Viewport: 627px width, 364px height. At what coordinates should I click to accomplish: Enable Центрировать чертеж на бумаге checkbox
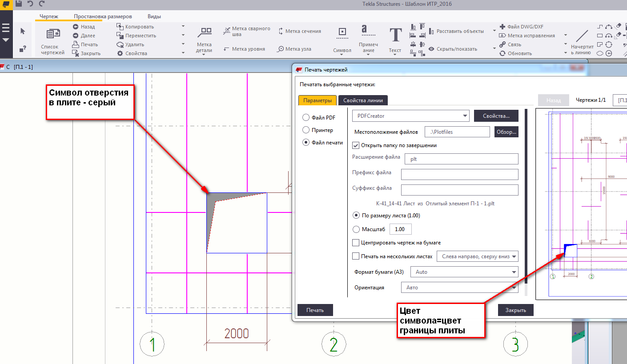click(356, 243)
